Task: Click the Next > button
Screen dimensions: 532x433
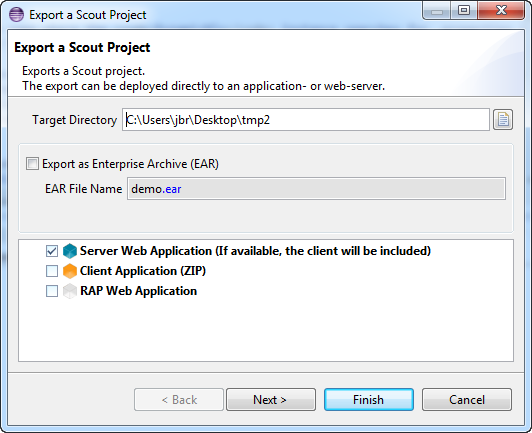Action: 271,399
